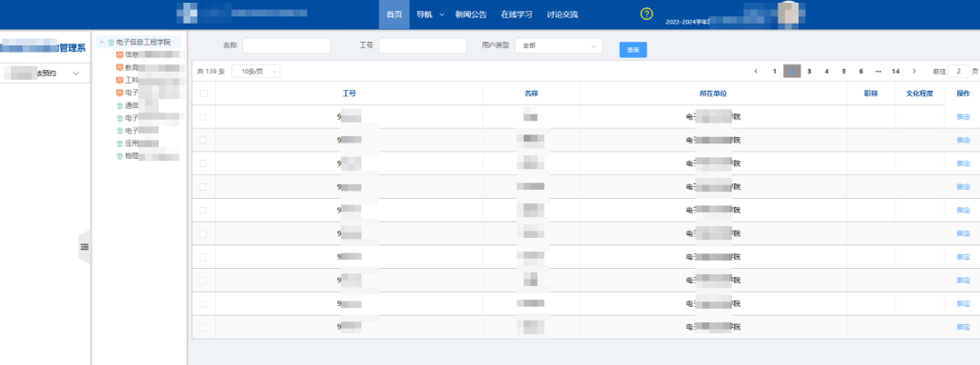Viewport: 980px width, 365px height.
Task: Switch to 首页 in top navigation
Action: 395,15
